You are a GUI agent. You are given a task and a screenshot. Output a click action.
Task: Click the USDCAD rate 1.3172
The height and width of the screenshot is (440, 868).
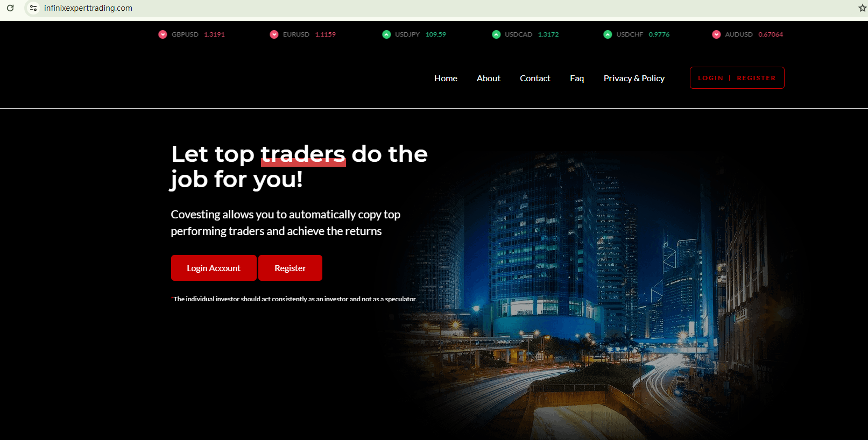548,34
